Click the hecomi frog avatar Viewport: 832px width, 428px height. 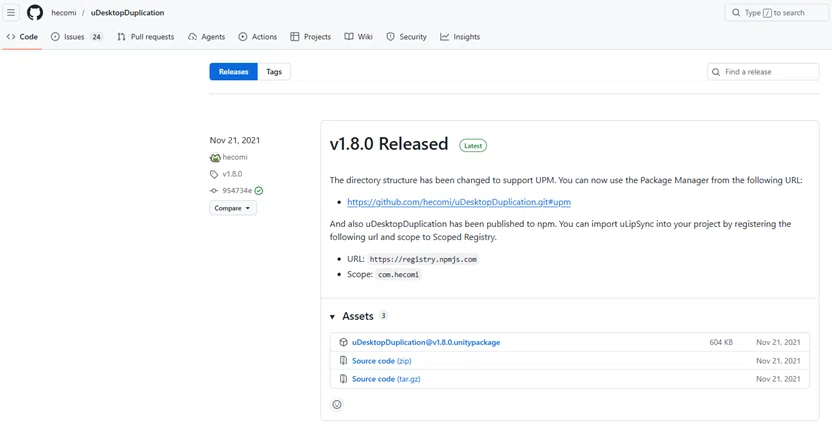click(x=215, y=158)
